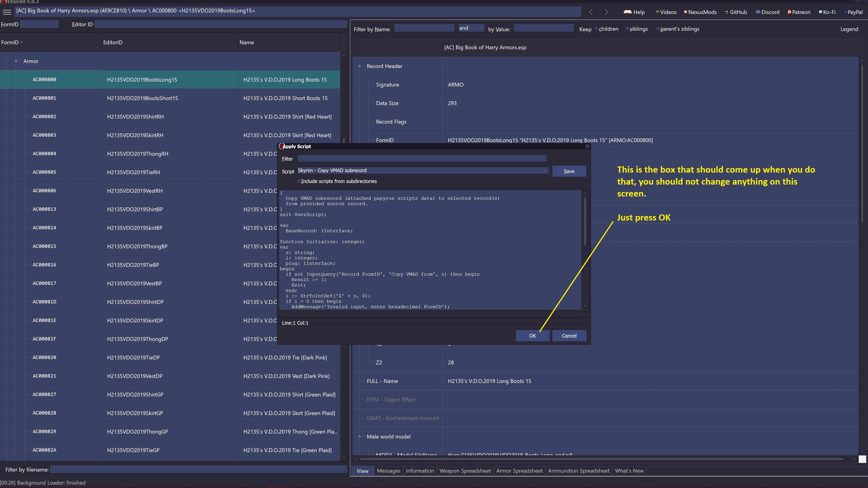868x488 pixels.
Task: Click the Patreon icon button
Action: (x=789, y=12)
